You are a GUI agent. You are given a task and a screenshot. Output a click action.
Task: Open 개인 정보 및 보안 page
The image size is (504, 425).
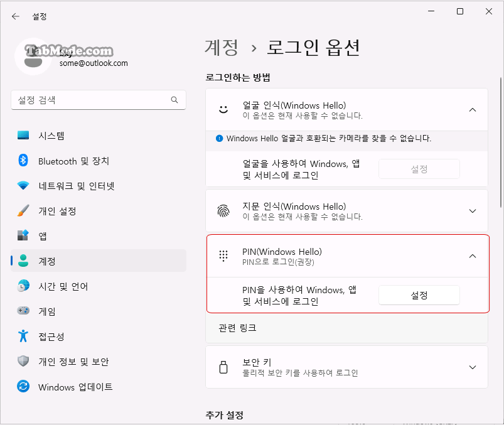pyautogui.click(x=99, y=361)
